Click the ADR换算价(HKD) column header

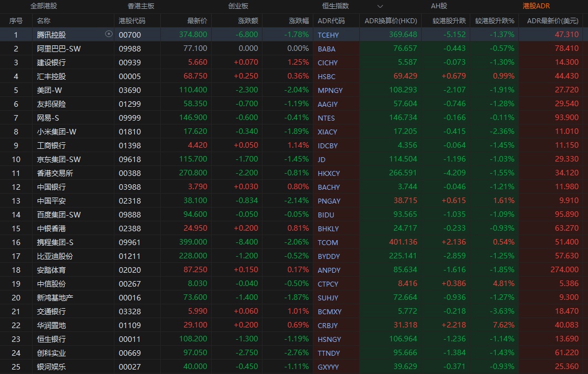(391, 20)
